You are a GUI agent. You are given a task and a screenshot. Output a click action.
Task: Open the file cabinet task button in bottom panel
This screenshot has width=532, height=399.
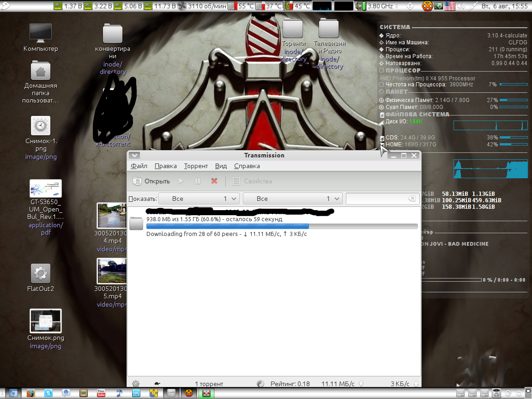171,393
